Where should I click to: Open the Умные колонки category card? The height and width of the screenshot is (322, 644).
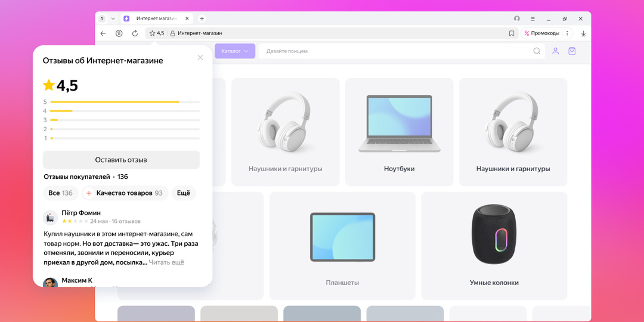click(x=494, y=246)
